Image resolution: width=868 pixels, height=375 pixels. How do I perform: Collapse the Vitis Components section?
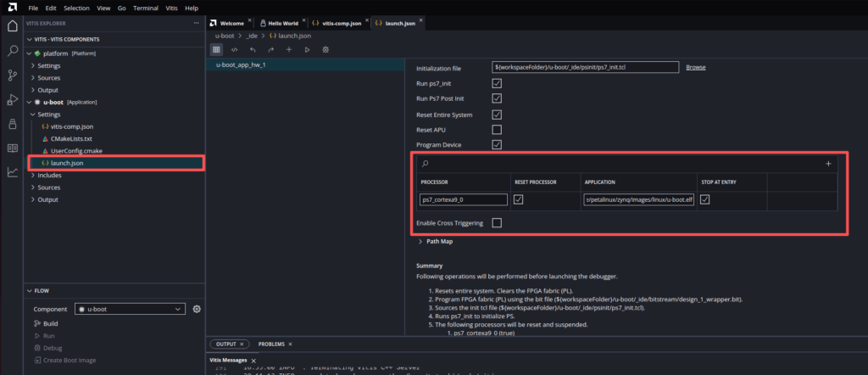30,40
